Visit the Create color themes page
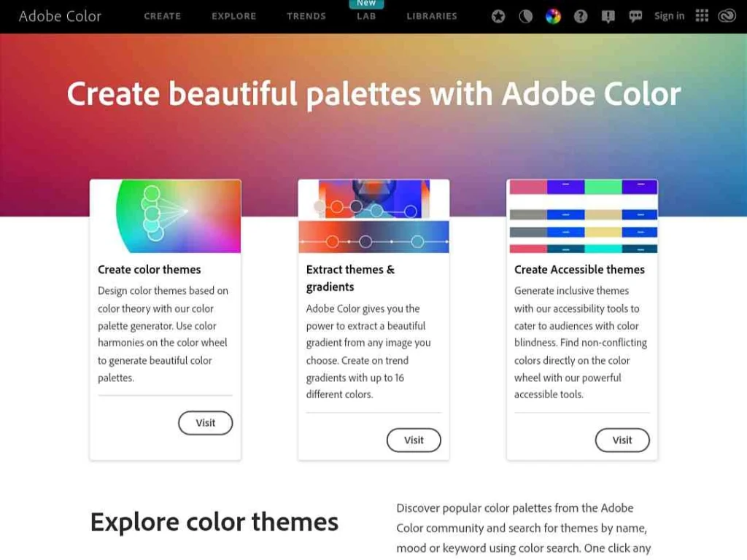Screen dimensions: 747x560 coord(205,423)
